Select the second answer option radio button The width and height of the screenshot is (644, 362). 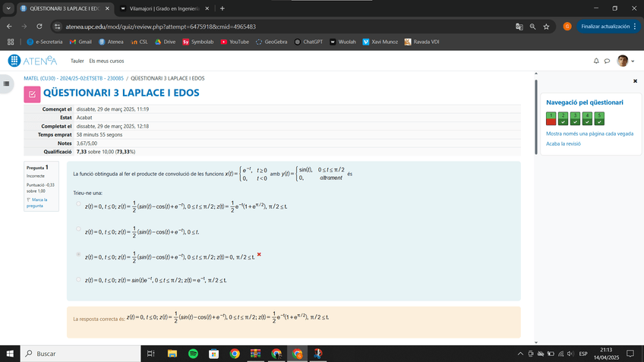[x=77, y=228]
